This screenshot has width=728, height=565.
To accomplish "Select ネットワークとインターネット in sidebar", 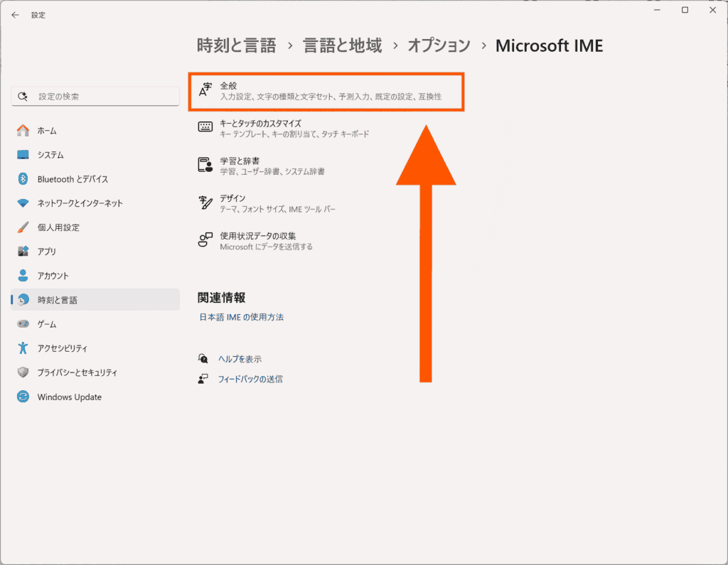I will [x=95, y=203].
